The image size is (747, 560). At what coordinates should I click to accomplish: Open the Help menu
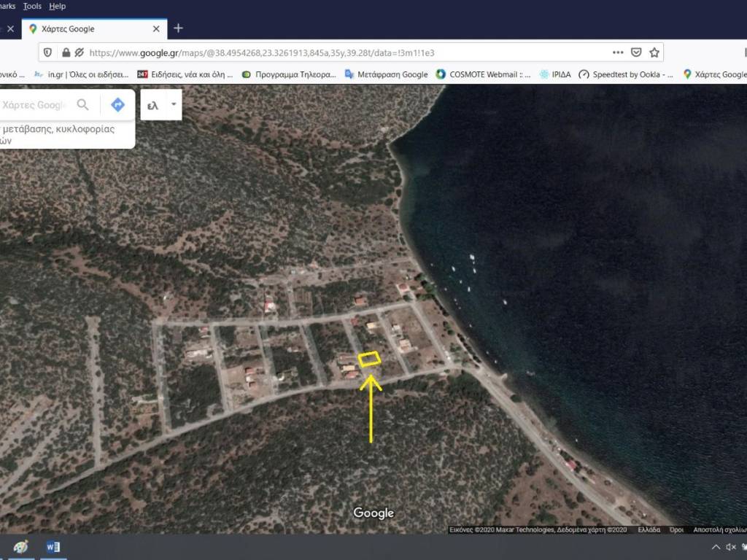click(x=57, y=6)
